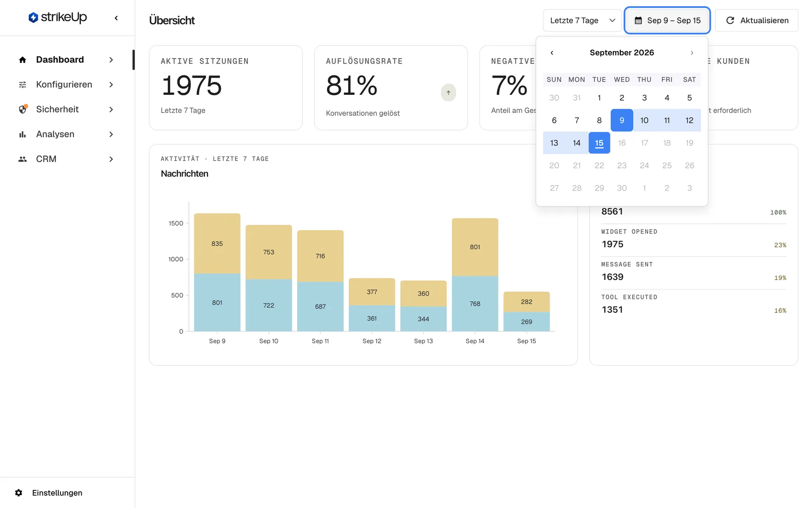Click the Nachrichten chart title

click(185, 174)
